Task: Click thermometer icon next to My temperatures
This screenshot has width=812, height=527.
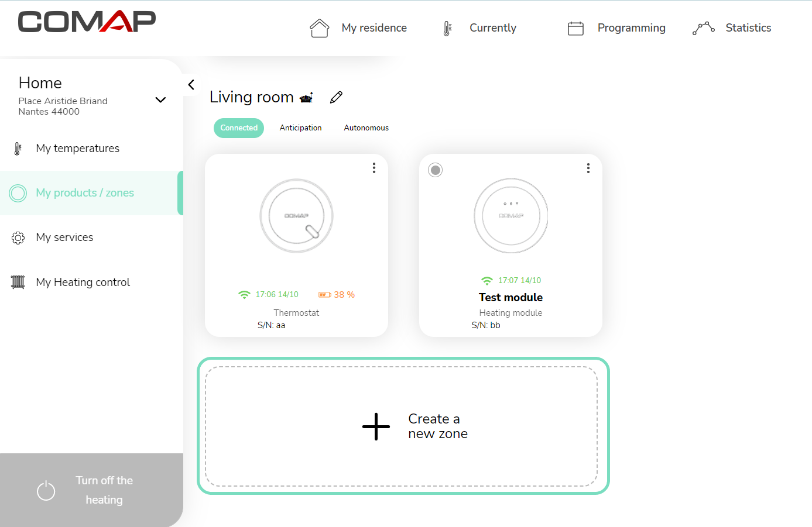Action: pyautogui.click(x=18, y=149)
